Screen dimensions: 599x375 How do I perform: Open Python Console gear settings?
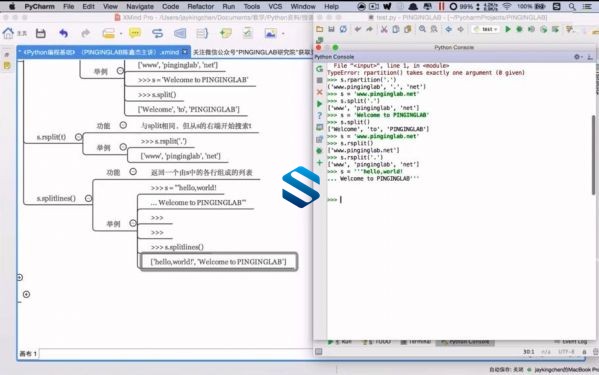click(x=577, y=57)
